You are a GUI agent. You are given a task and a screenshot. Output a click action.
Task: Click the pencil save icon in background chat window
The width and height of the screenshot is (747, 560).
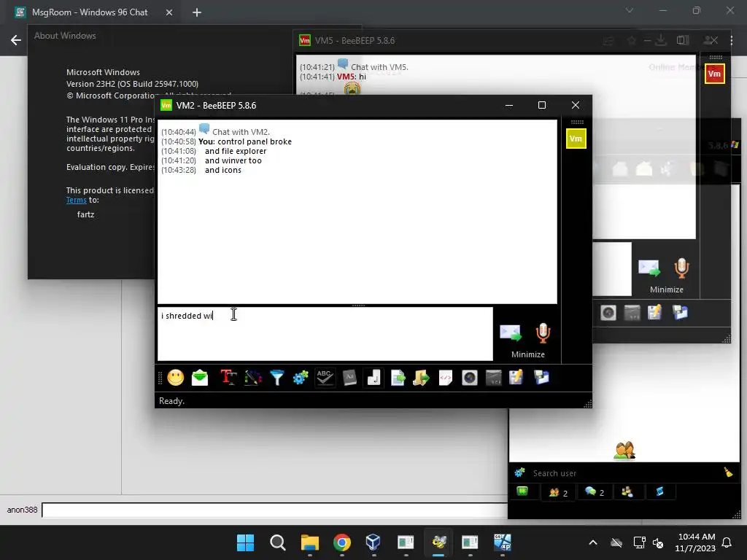pyautogui.click(x=654, y=313)
